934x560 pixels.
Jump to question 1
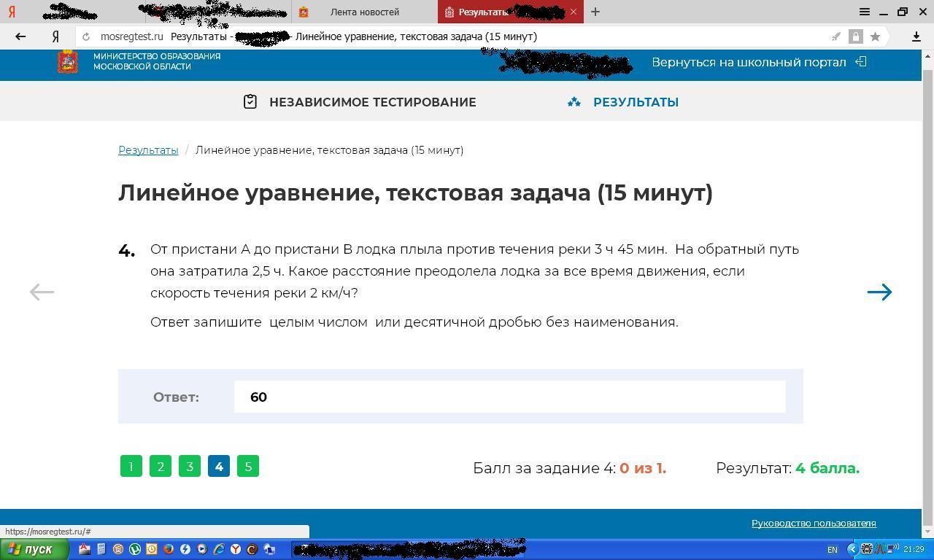pos(131,466)
